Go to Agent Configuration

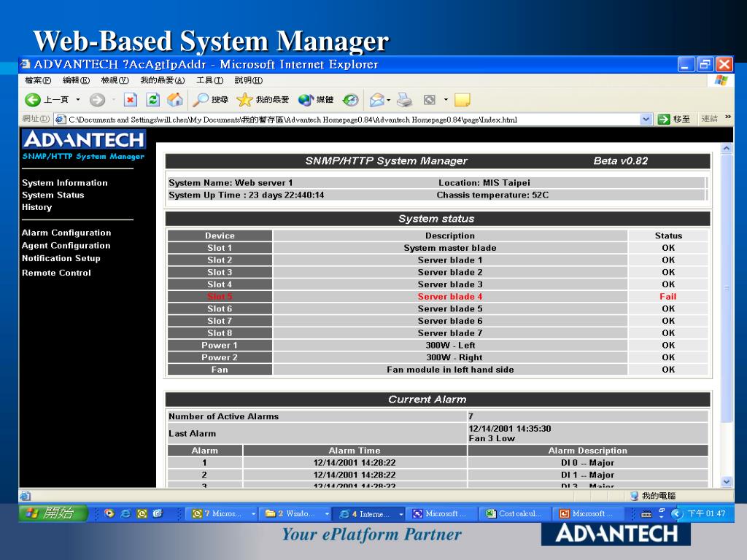(x=66, y=245)
